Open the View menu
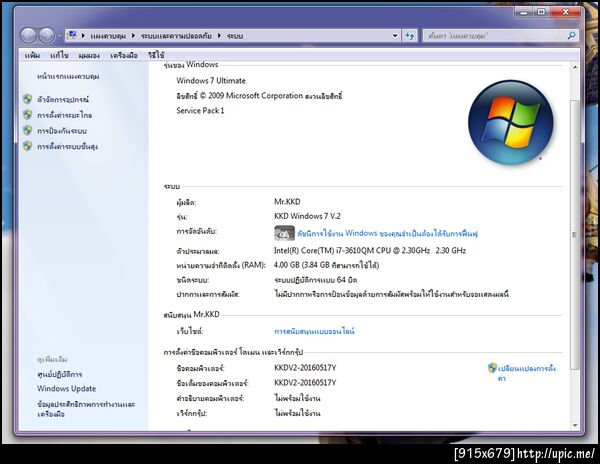The height and width of the screenshot is (464, 600). tap(89, 56)
